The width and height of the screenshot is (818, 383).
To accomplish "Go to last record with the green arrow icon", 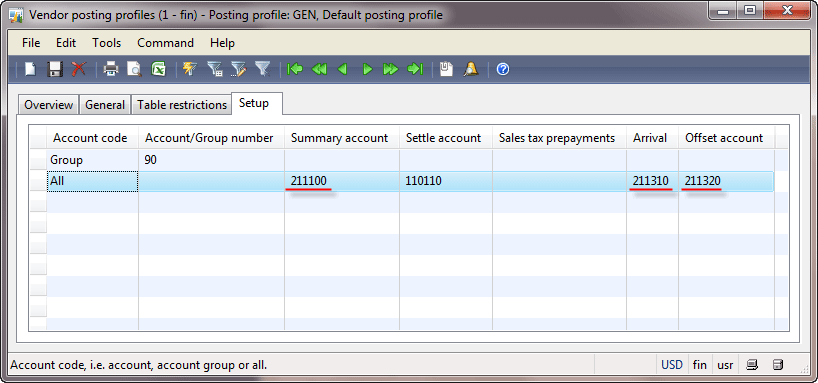I will tap(415, 69).
